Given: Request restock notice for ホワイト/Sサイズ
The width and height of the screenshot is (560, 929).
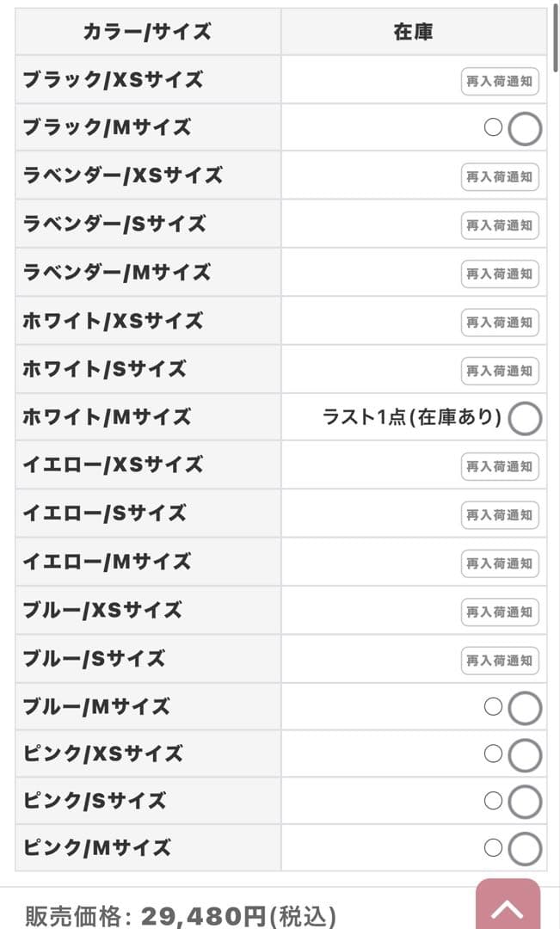Looking at the screenshot, I should 500,371.
